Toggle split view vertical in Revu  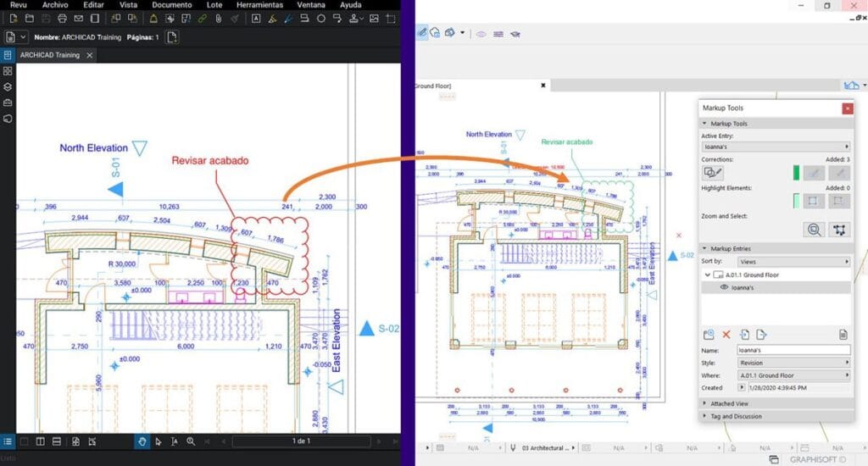pos(41,441)
